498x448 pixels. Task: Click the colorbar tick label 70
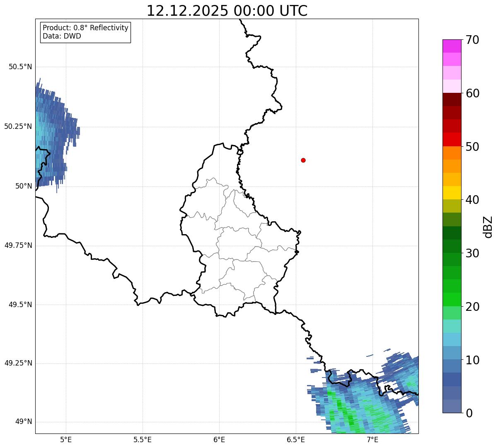(472, 40)
